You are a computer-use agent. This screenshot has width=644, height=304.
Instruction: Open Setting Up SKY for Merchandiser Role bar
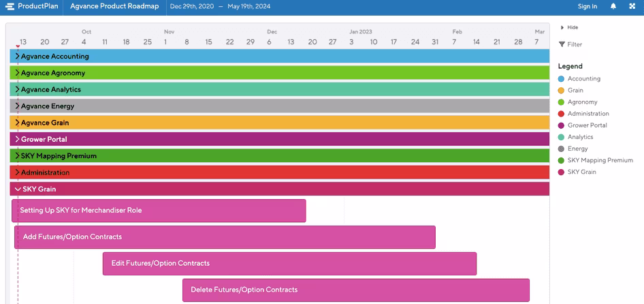pyautogui.click(x=159, y=211)
